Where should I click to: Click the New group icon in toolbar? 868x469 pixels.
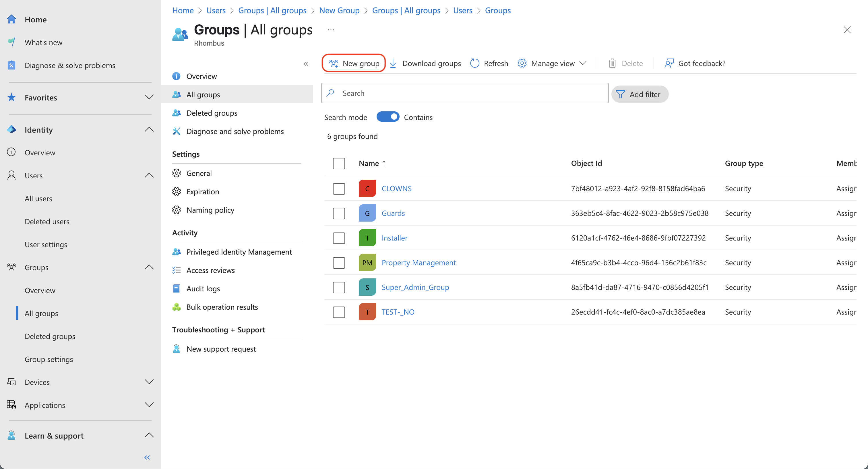click(334, 63)
